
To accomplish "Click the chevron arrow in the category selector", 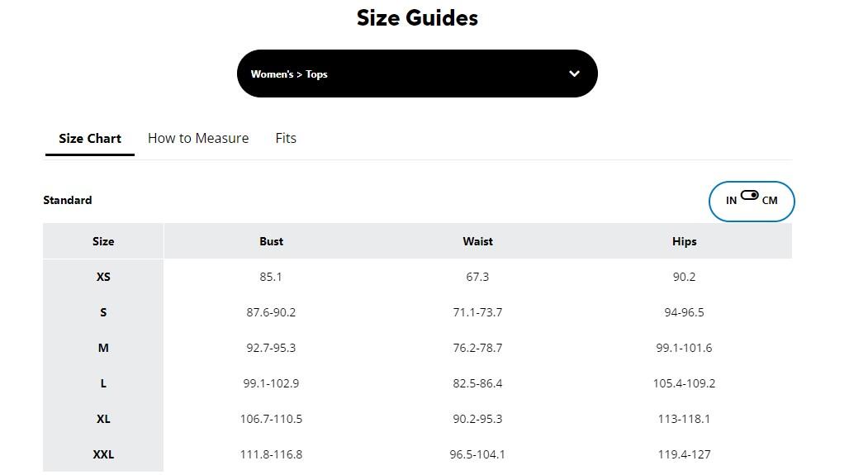I will 574,74.
